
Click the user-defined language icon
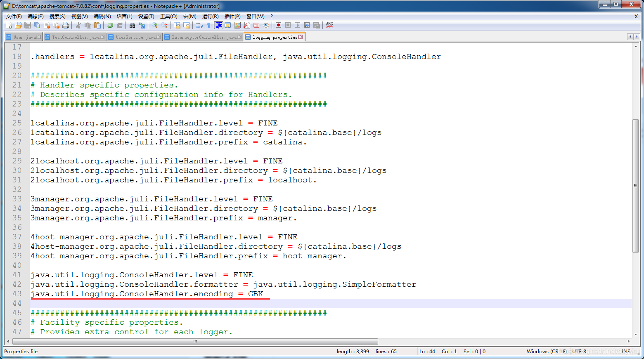(228, 25)
